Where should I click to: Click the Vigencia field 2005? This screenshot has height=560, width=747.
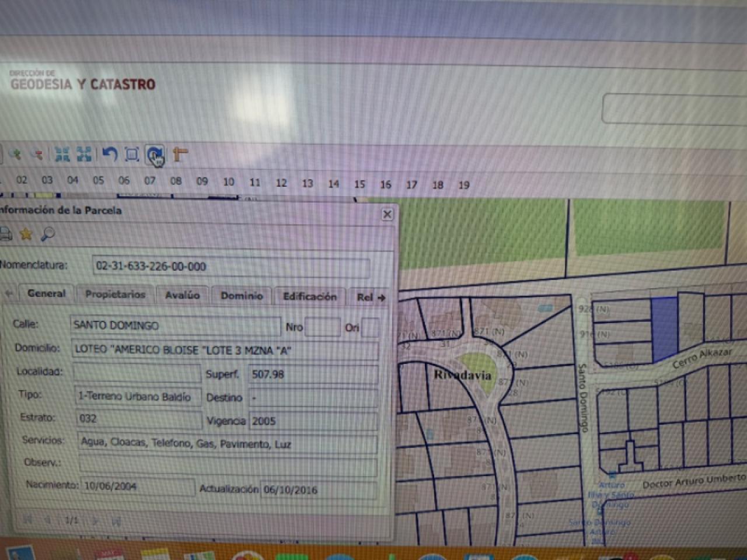pos(313,421)
